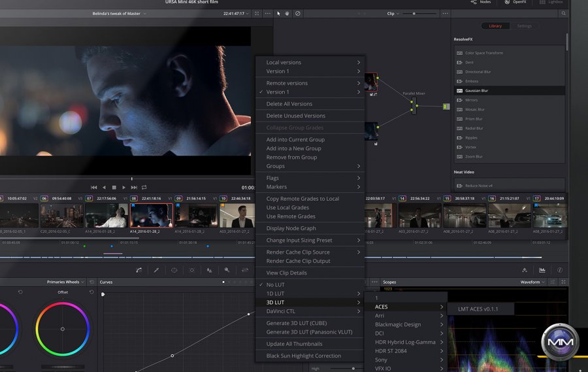
Task: Toggle loop playback in the viewer
Action: (144, 188)
